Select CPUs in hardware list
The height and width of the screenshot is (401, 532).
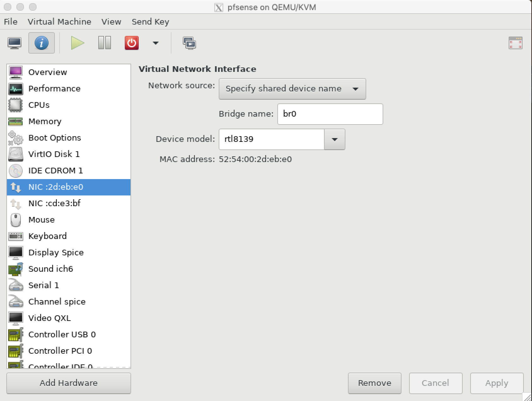click(69, 105)
